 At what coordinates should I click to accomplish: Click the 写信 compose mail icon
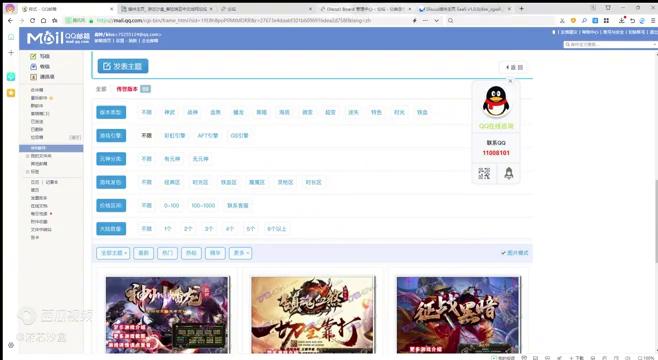point(33,56)
